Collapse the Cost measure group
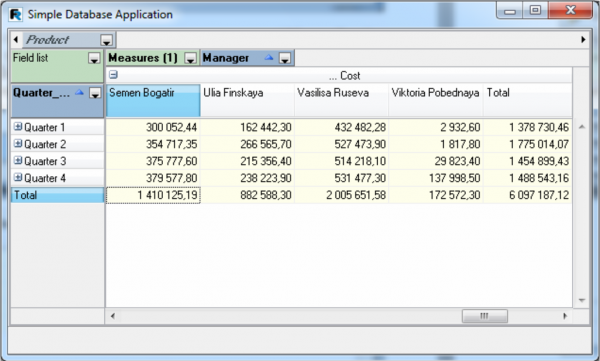The width and height of the screenshot is (600, 361). (113, 75)
